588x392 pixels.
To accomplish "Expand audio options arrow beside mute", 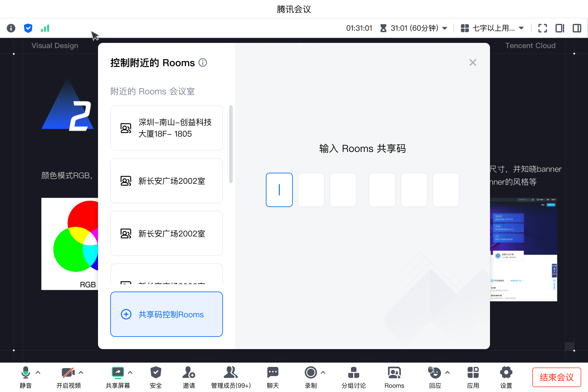I will [38, 373].
